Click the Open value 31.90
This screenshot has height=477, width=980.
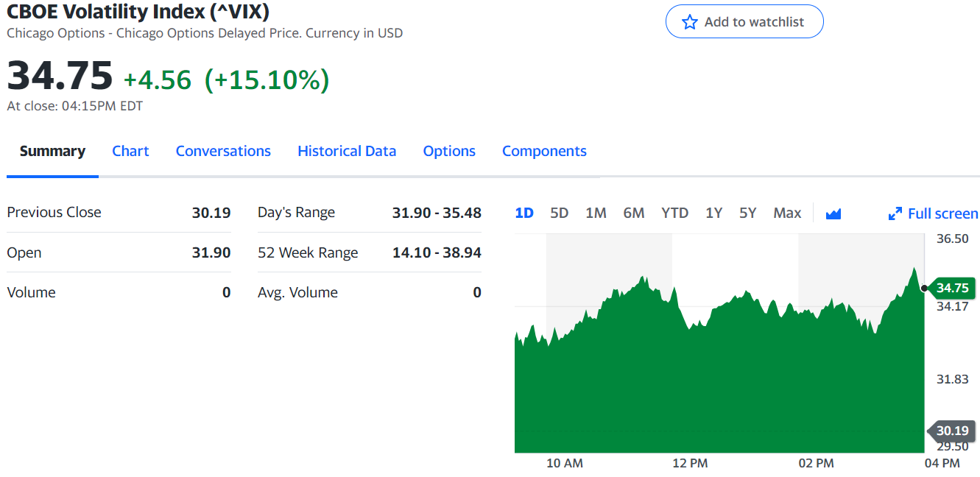click(211, 252)
